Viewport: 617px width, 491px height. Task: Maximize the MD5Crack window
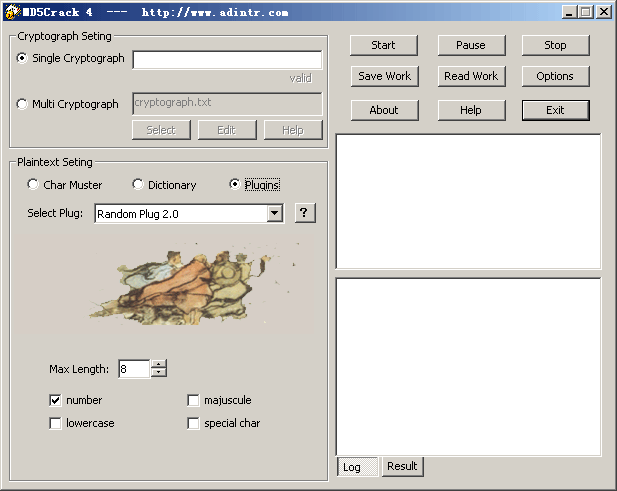pos(586,12)
